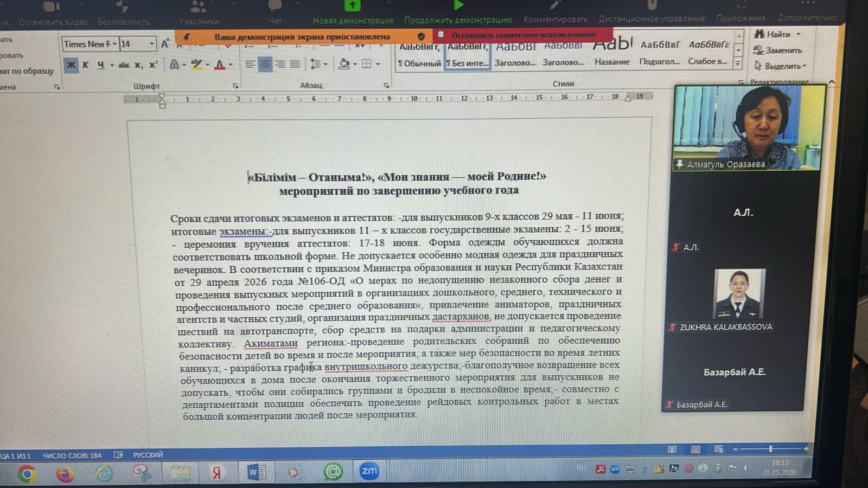Open the underline style dropdown arrow
This screenshot has width=868, height=488.
pos(112,65)
